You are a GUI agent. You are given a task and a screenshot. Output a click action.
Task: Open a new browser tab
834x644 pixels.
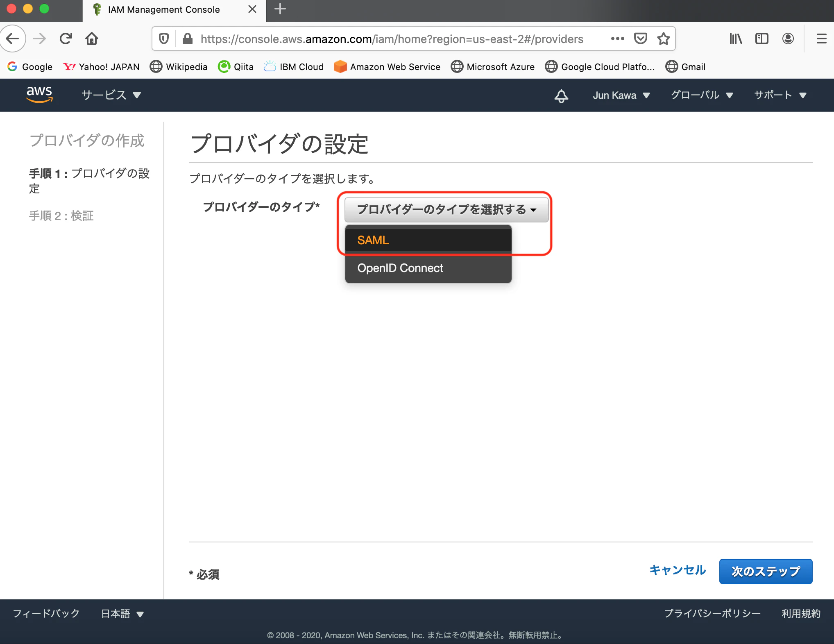point(280,9)
